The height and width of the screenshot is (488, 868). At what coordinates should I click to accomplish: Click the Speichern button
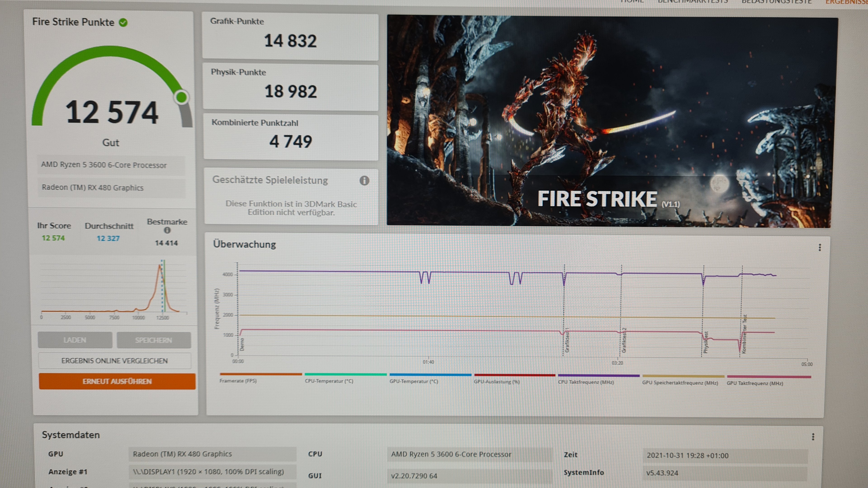154,340
